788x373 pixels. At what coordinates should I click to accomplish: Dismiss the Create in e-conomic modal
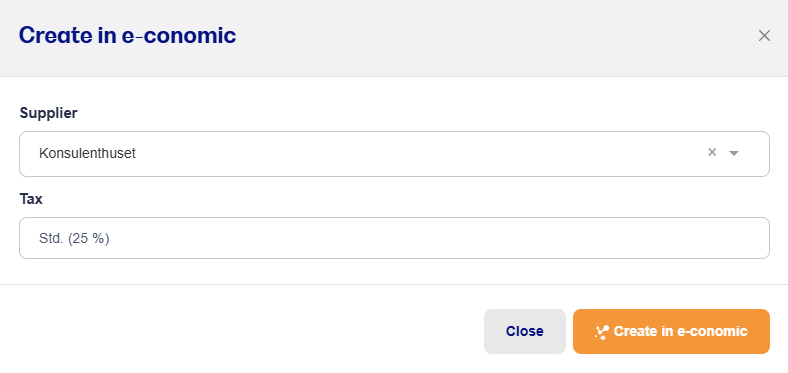click(764, 36)
